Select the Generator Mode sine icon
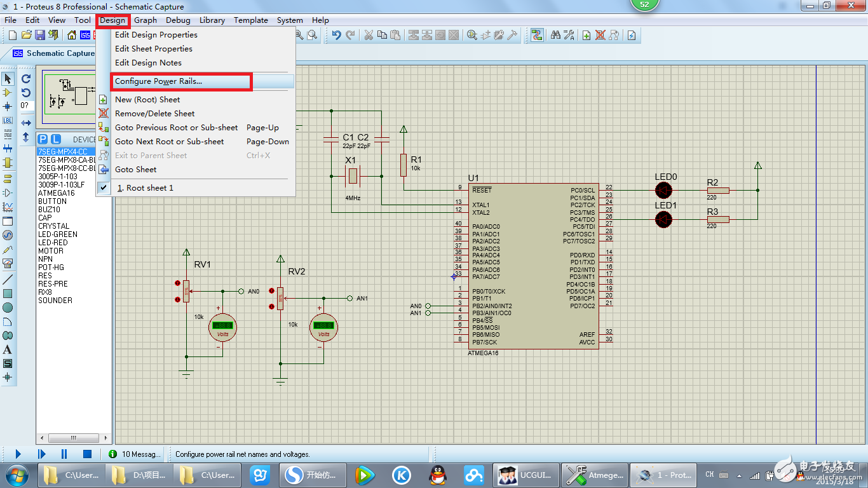The height and width of the screenshot is (488, 868). tap(8, 235)
